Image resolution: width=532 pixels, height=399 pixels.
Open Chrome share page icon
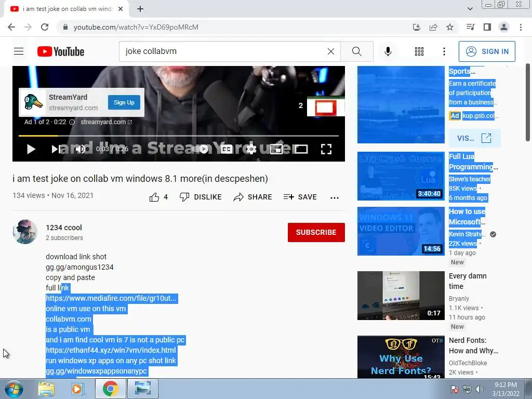click(433, 27)
